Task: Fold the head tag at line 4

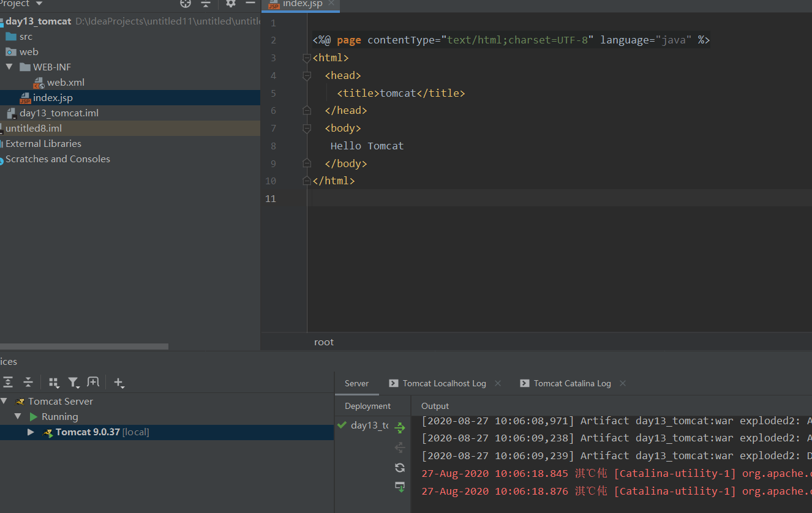Action: 307,76
